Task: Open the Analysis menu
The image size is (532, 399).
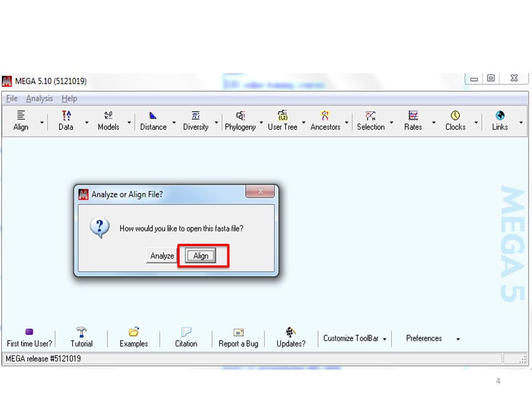Action: point(39,99)
